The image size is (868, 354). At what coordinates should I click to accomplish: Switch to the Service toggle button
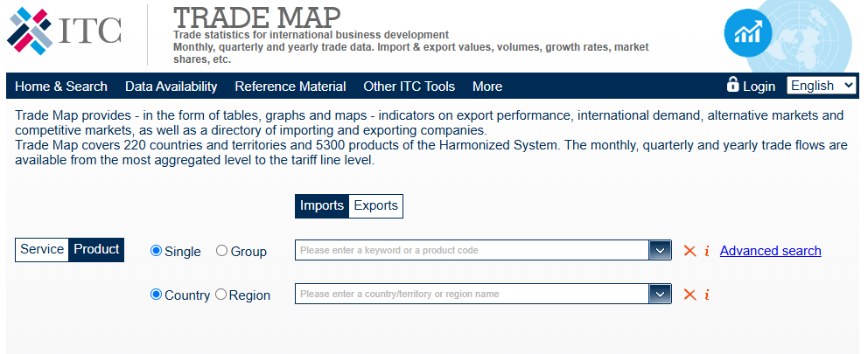(x=42, y=250)
